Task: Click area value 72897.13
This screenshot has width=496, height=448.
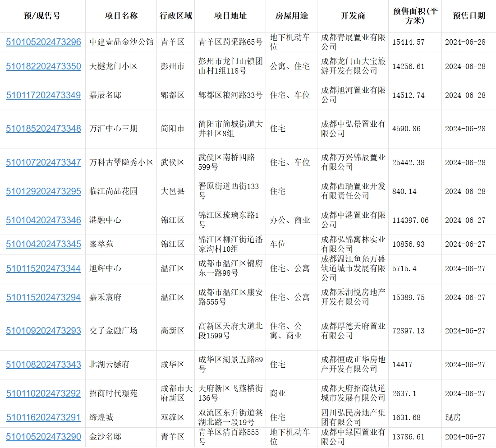Action: coord(409,331)
